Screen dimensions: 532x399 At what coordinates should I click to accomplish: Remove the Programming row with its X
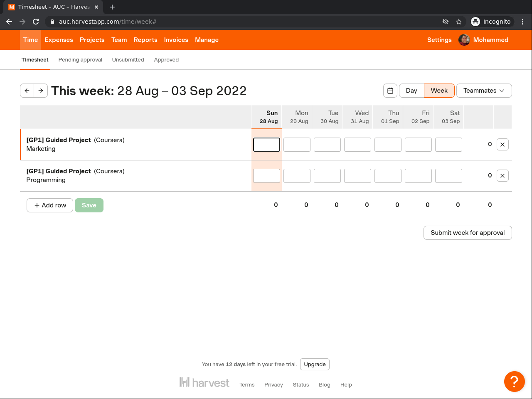pos(502,176)
